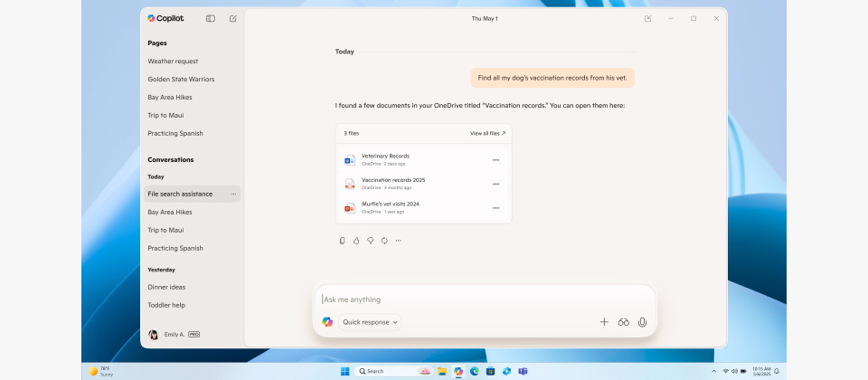Expand more options for Murfie's vet visits 2024
The width and height of the screenshot is (868, 380).
pos(495,207)
